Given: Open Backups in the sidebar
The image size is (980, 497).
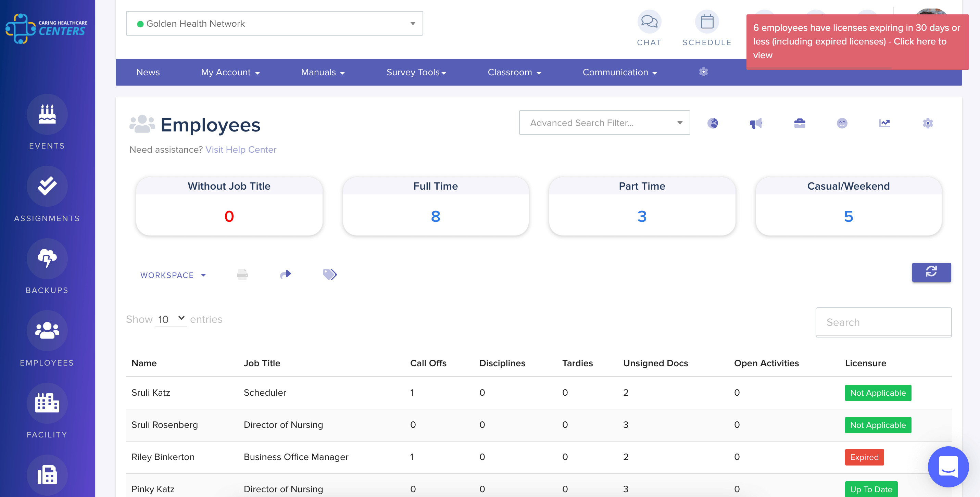Looking at the screenshot, I should click(47, 258).
